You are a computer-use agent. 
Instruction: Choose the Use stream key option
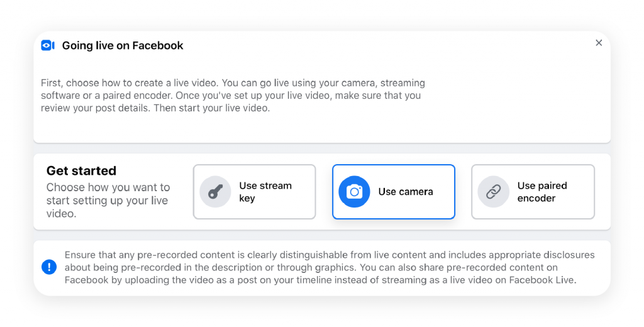[x=254, y=192]
